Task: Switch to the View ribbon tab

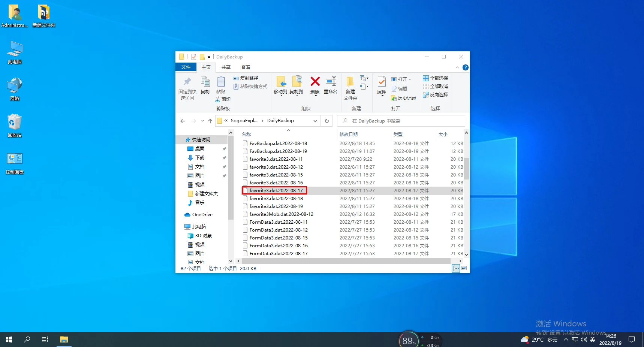Action: [246, 67]
